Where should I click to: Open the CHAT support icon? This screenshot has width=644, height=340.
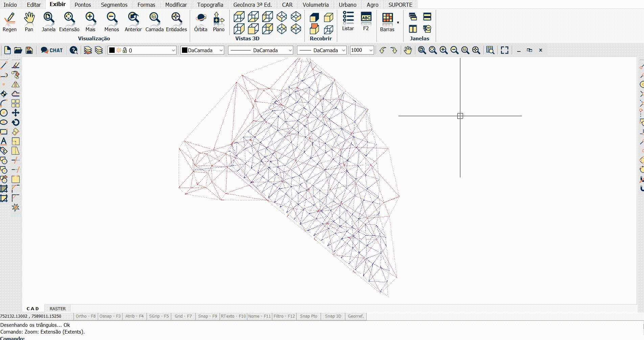[x=52, y=50]
